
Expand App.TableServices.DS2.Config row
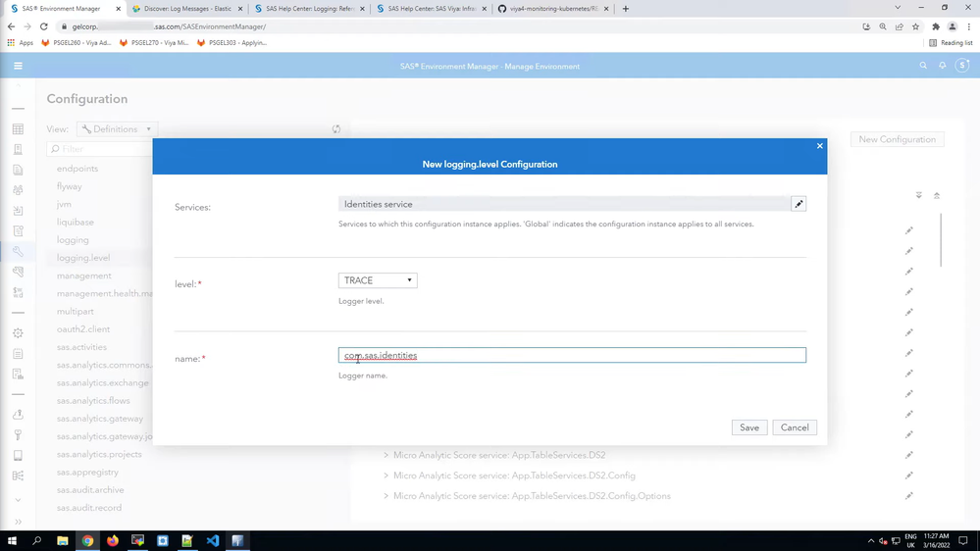coord(386,476)
